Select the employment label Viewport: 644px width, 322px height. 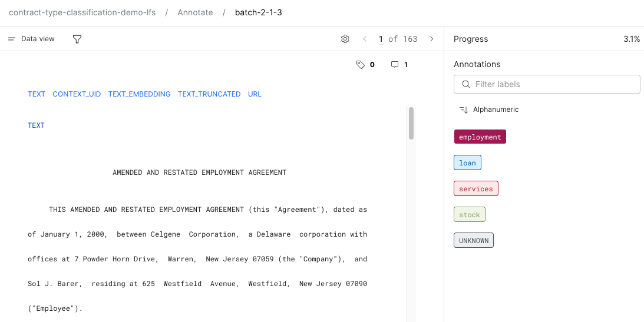[480, 137]
